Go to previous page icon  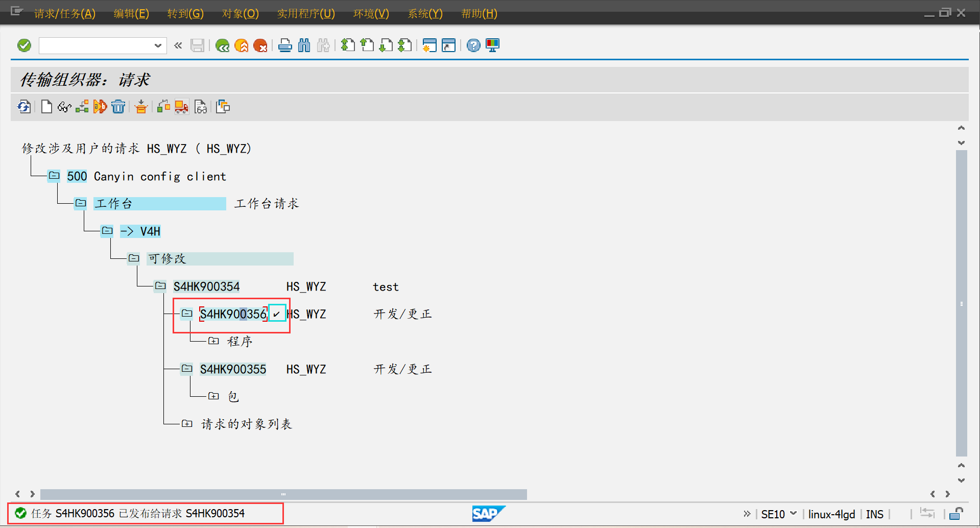pos(367,45)
